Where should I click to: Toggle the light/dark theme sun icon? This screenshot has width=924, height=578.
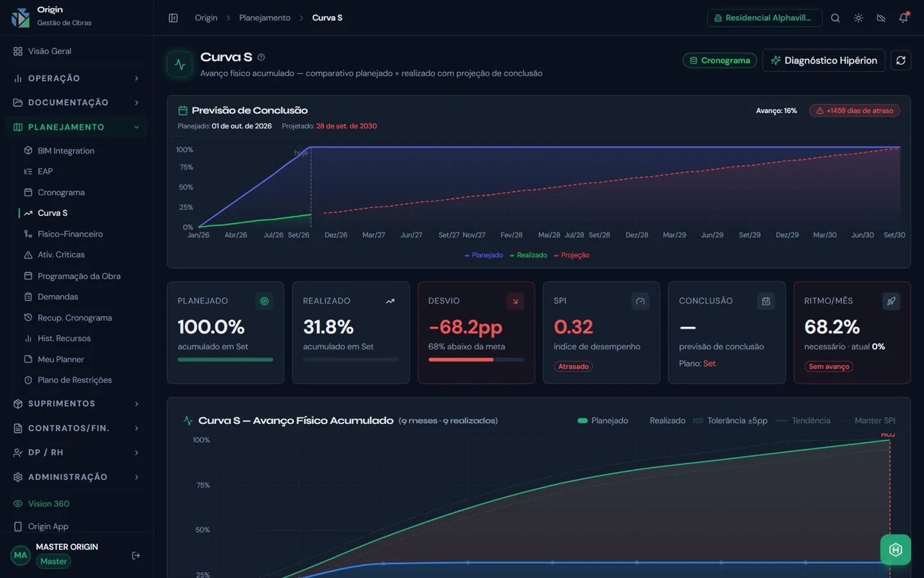pos(859,18)
